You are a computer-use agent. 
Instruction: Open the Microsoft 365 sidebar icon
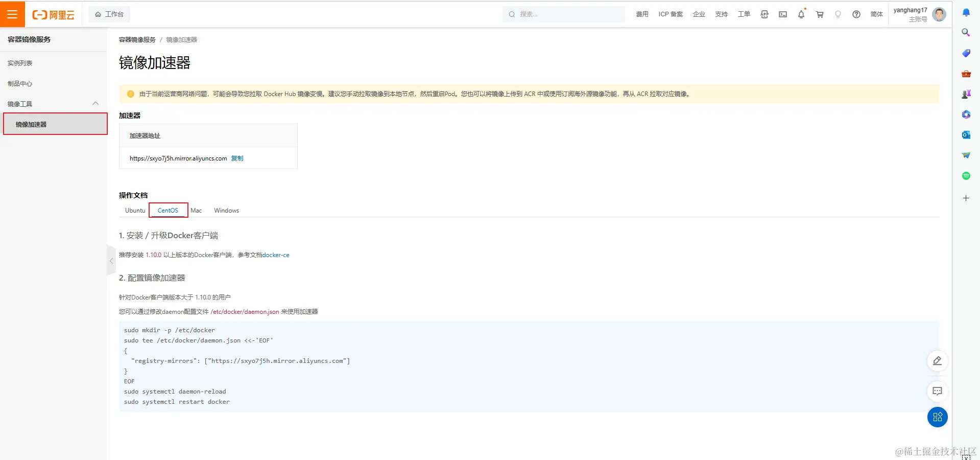[x=966, y=114]
